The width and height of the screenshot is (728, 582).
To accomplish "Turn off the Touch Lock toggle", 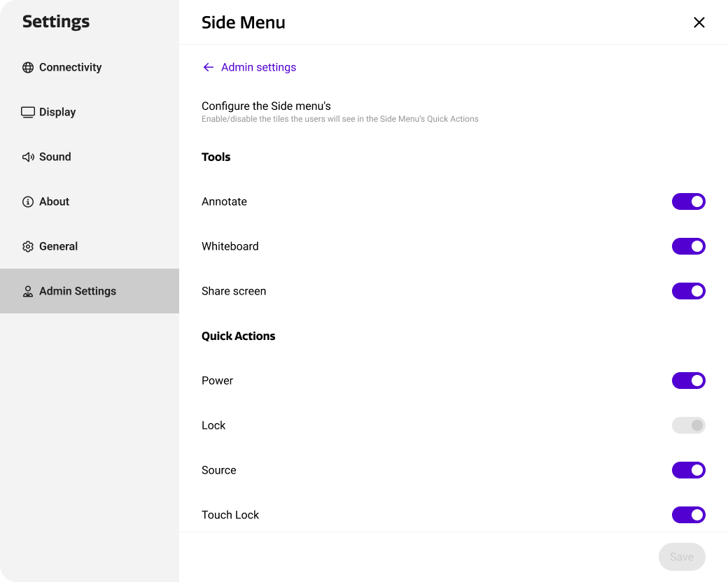I will click(x=689, y=515).
